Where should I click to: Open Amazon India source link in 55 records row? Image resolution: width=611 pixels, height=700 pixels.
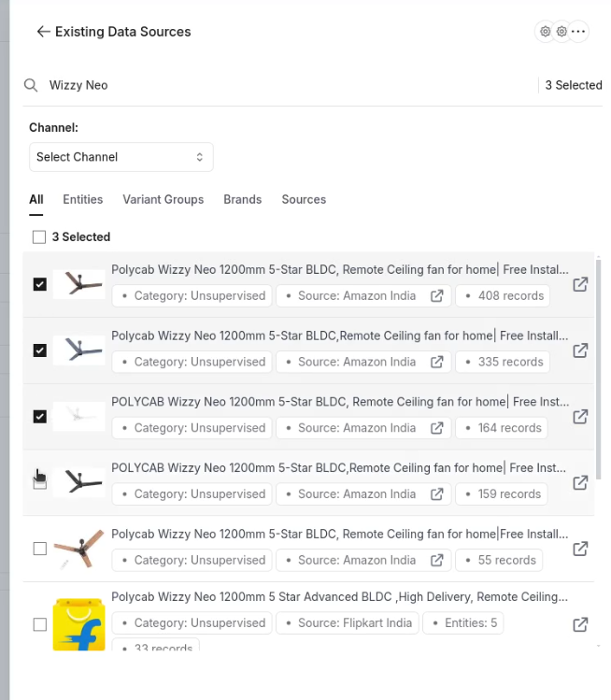(437, 560)
